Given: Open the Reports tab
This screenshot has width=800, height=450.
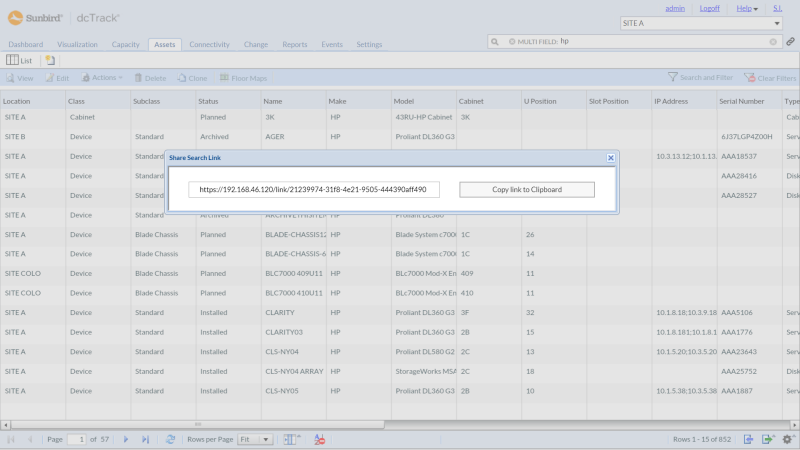Looking at the screenshot, I should click(295, 44).
